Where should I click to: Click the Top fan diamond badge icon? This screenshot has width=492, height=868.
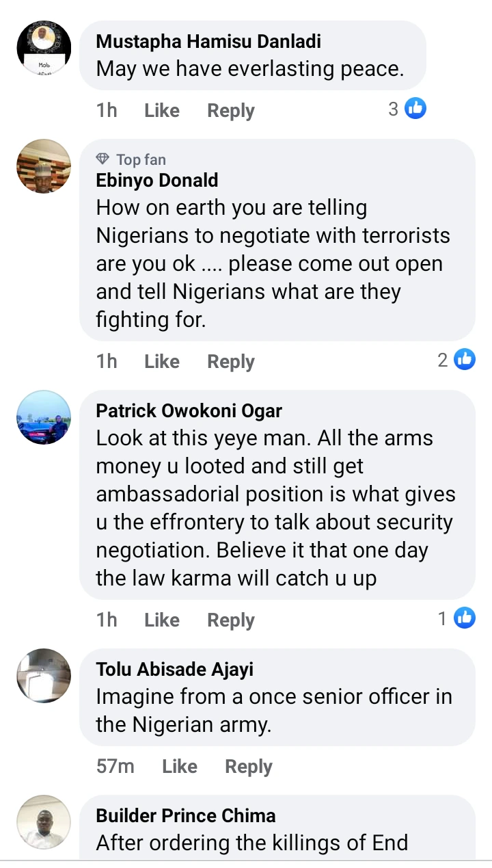tap(102, 159)
